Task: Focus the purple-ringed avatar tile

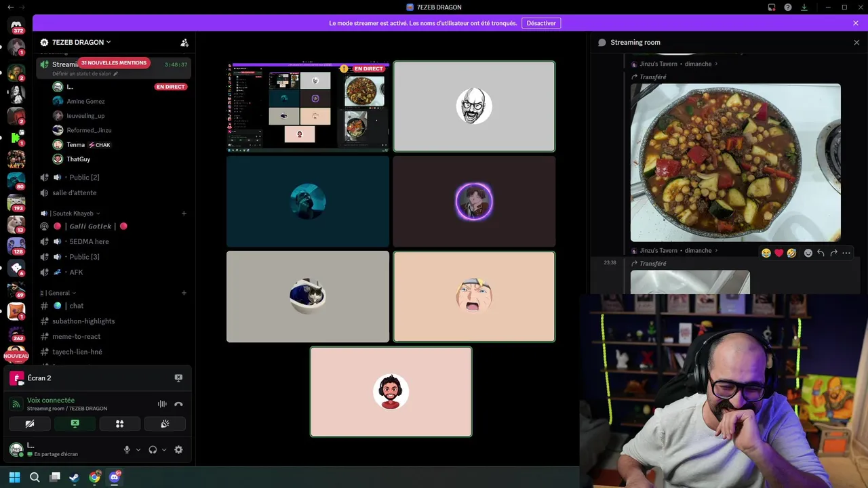Action: (474, 201)
